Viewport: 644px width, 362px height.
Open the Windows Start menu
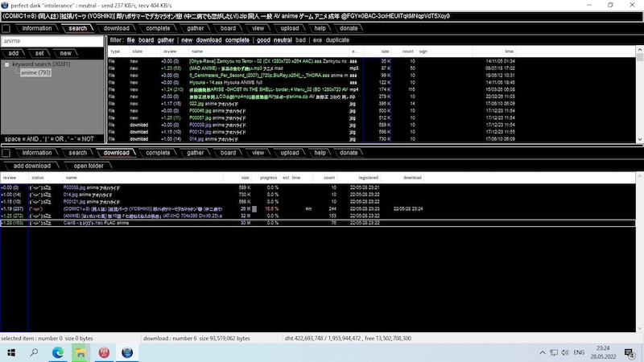pos(11,352)
